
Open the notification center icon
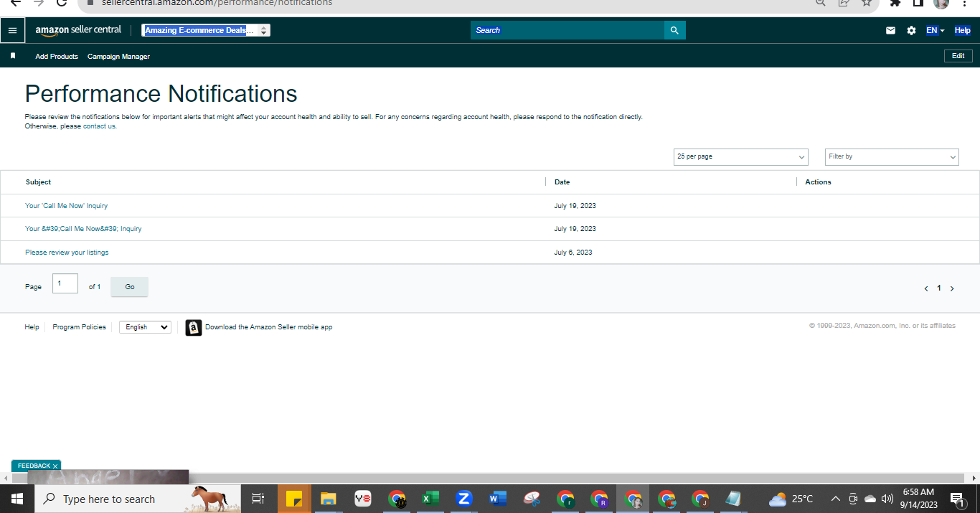click(957, 499)
